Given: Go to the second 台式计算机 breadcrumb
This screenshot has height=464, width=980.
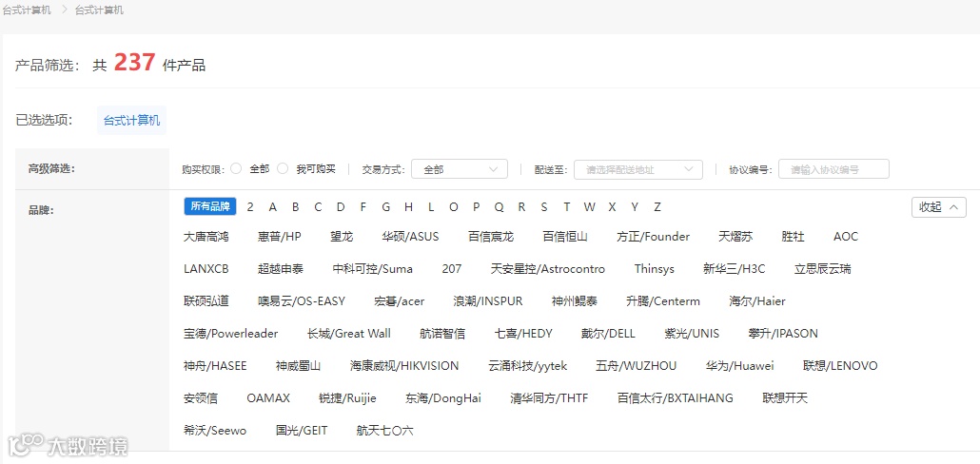Looking at the screenshot, I should tap(99, 10).
